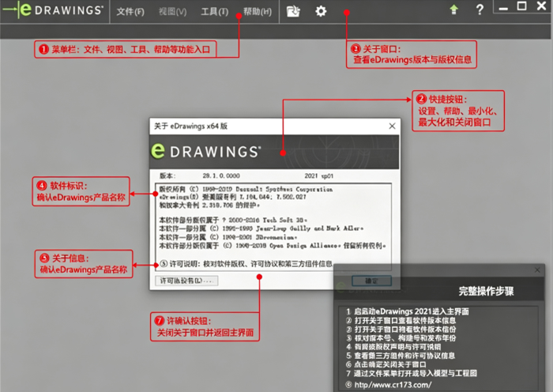Open the 视图(V) menu
Viewport: 553px width, 392px height.
(x=172, y=12)
